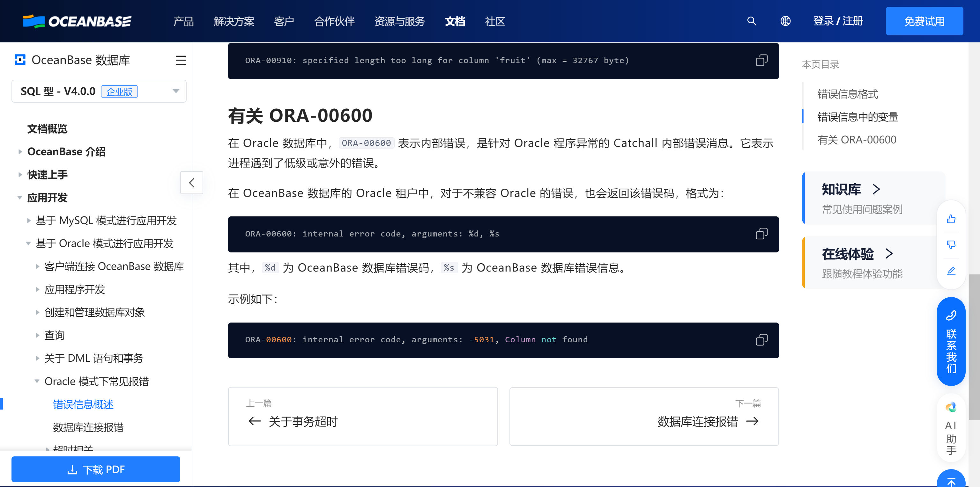Open the 产品 menu
Image resolution: width=980 pixels, height=487 pixels.
point(183,21)
